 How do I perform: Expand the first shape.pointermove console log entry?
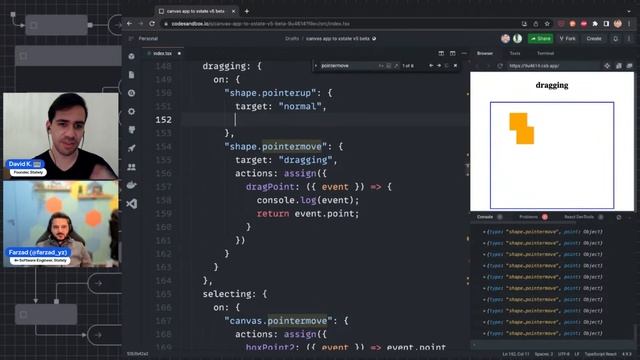pyautogui.click(x=484, y=232)
